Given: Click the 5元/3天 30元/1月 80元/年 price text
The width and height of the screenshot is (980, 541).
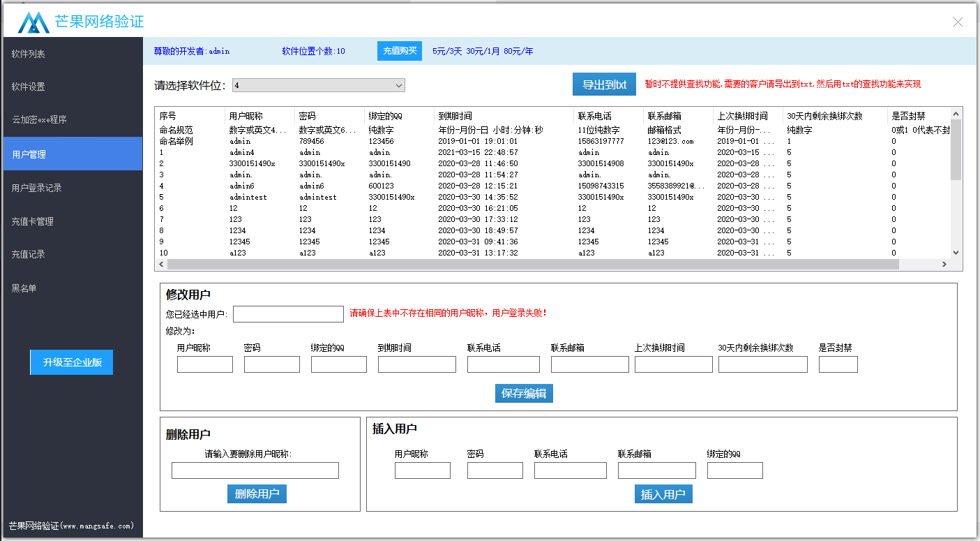Looking at the screenshot, I should (483, 51).
